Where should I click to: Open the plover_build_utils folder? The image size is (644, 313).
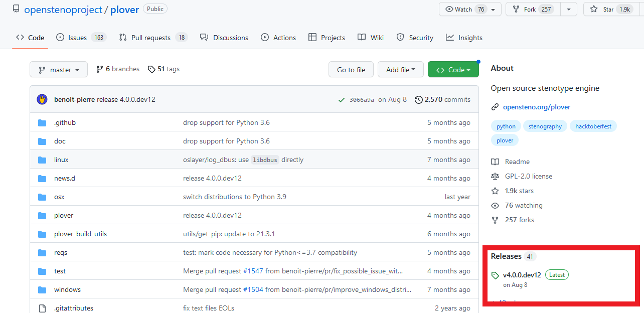pos(80,234)
